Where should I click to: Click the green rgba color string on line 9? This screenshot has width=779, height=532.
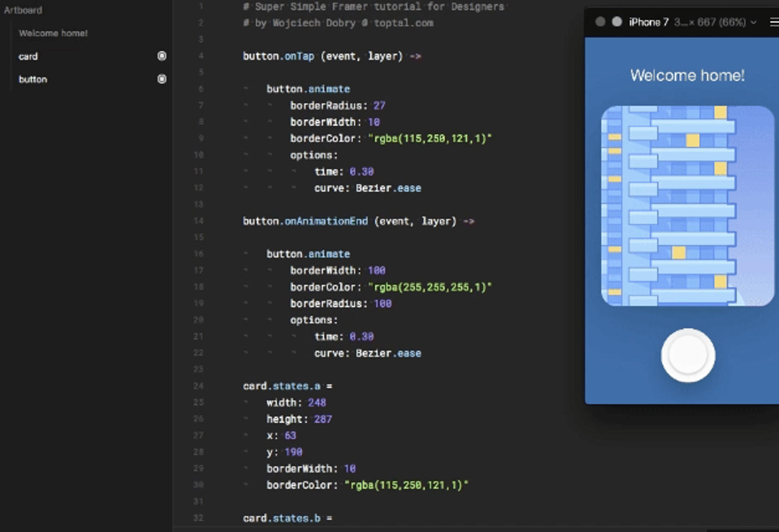pos(429,139)
